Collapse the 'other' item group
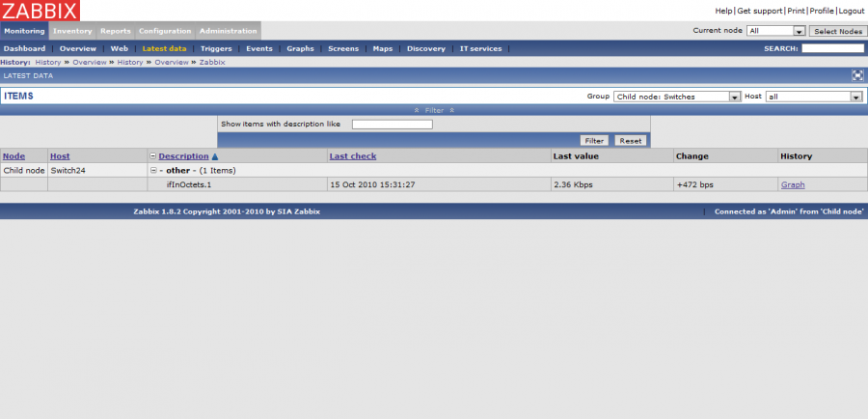The height and width of the screenshot is (419, 868). point(153,171)
